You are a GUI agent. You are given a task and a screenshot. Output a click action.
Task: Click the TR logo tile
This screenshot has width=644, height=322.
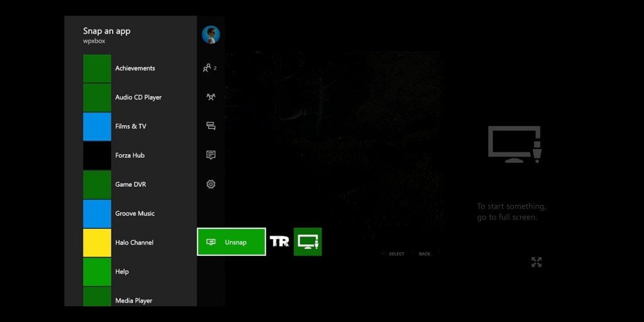tap(279, 241)
